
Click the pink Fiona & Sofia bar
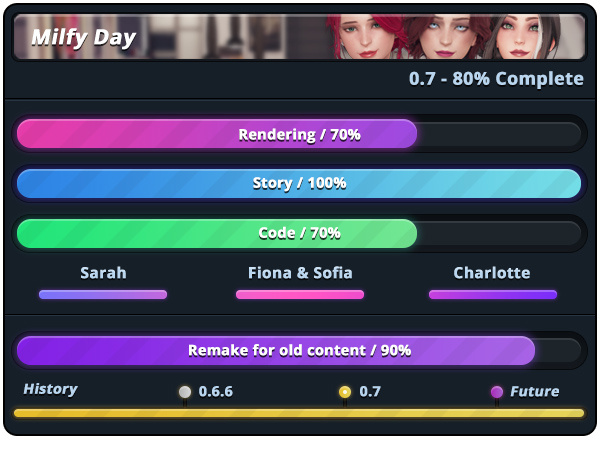tap(300, 294)
